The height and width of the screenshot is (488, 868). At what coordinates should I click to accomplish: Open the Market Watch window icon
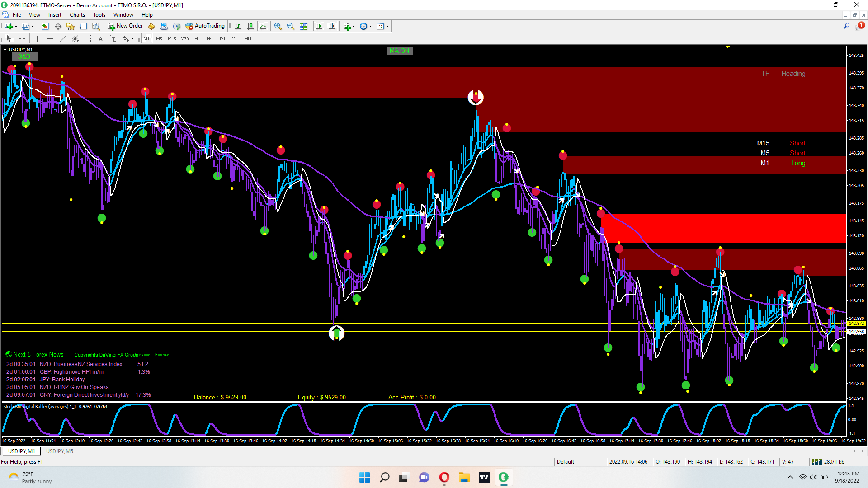45,26
